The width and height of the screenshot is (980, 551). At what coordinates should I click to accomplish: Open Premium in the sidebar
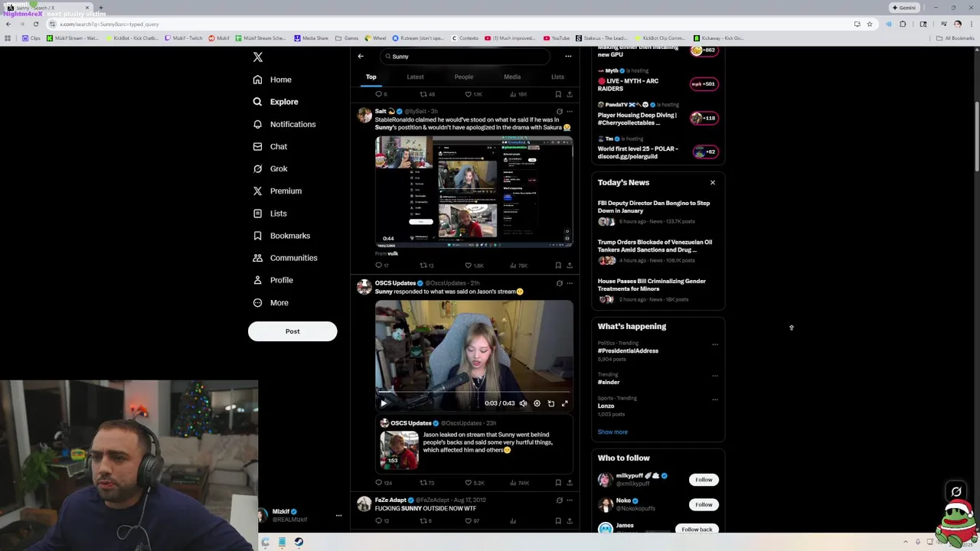click(x=277, y=191)
